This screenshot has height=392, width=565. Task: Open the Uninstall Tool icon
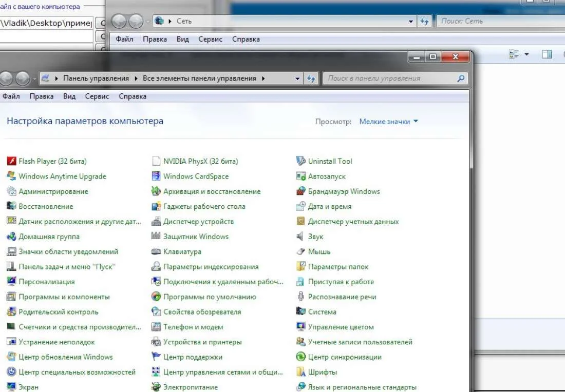click(300, 161)
